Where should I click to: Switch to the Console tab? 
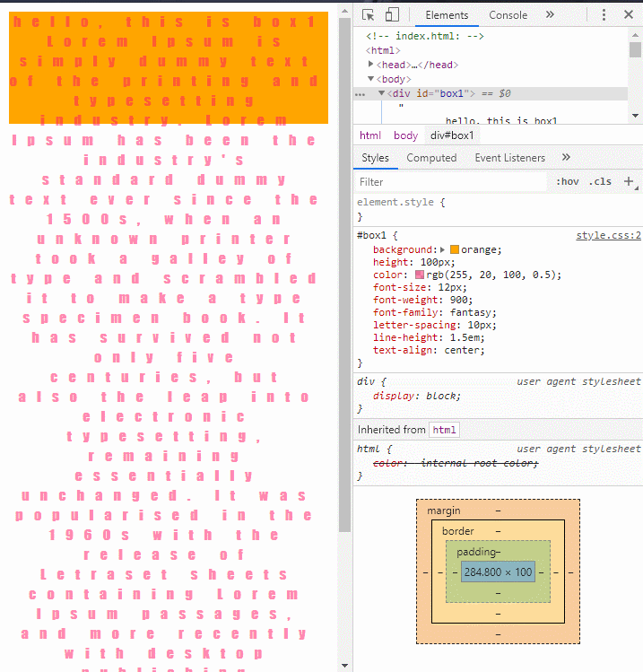click(x=508, y=15)
